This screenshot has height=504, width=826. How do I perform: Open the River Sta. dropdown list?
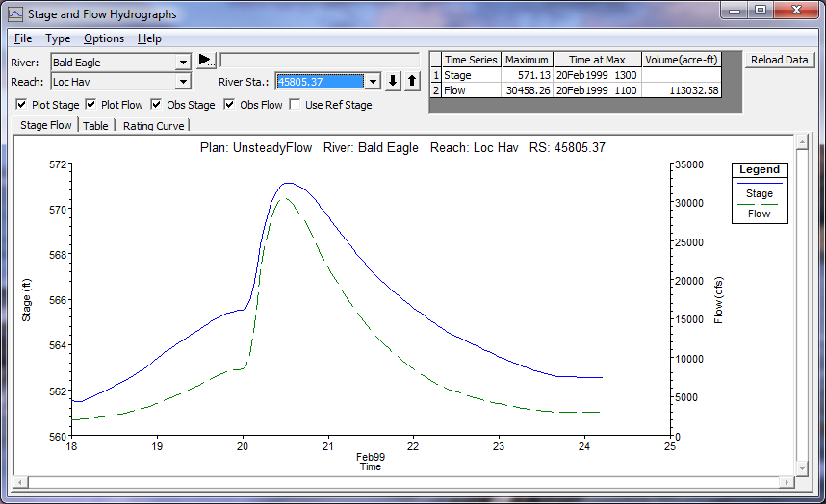tap(373, 82)
